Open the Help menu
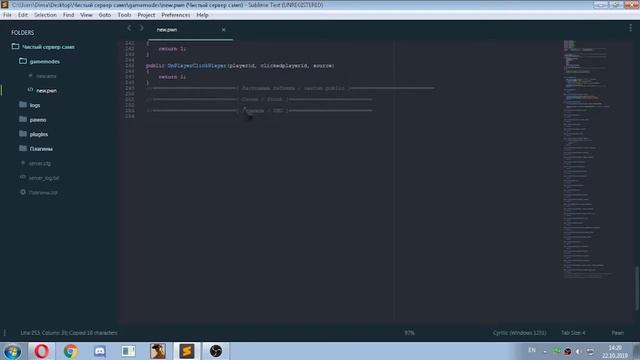 pyautogui.click(x=202, y=15)
